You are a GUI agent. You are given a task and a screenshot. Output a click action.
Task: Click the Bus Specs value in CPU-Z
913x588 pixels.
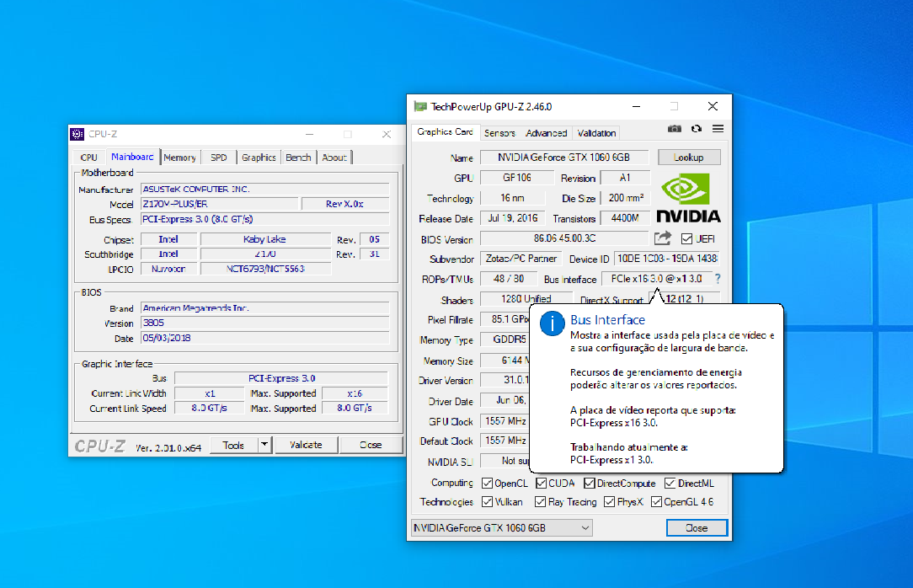tap(265, 219)
